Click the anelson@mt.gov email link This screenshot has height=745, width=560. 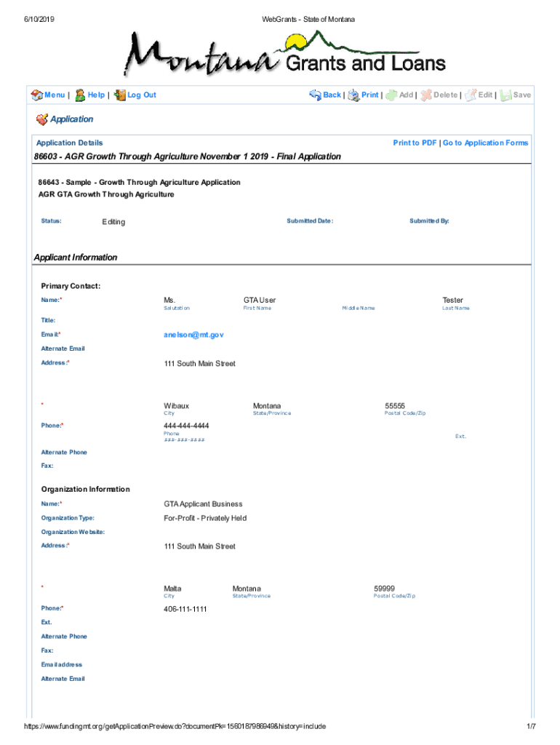tap(193, 335)
